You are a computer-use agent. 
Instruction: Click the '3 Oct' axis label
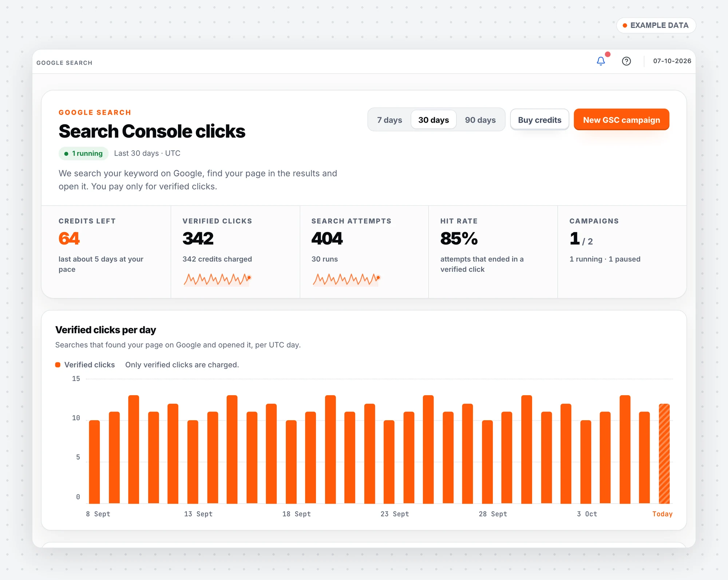point(587,514)
